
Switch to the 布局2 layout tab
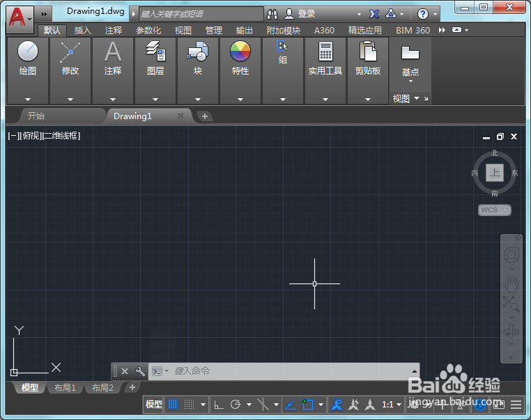(102, 387)
